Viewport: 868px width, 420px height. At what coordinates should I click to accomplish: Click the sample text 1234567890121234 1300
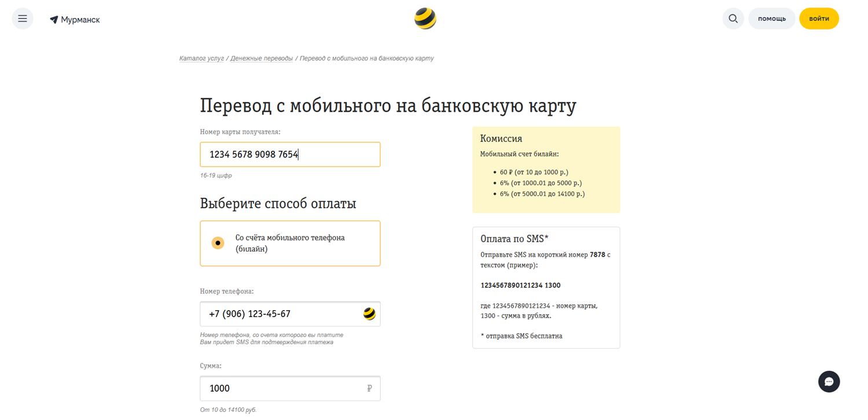click(520, 285)
